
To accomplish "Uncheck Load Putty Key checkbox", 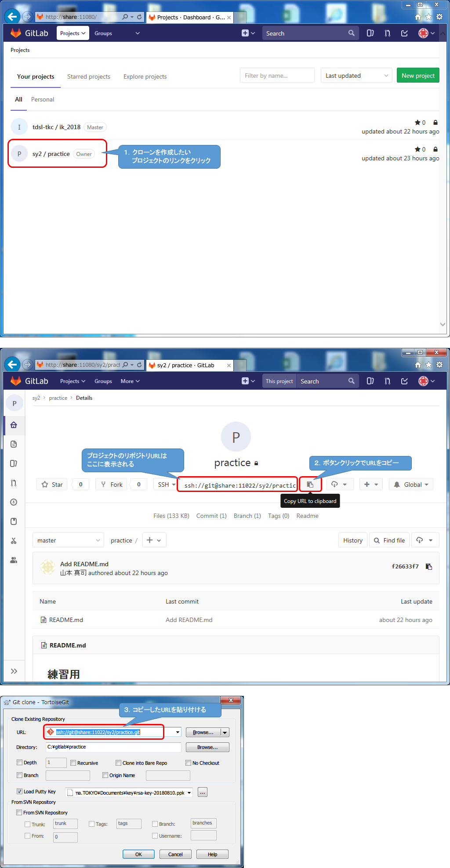I will click(x=20, y=792).
